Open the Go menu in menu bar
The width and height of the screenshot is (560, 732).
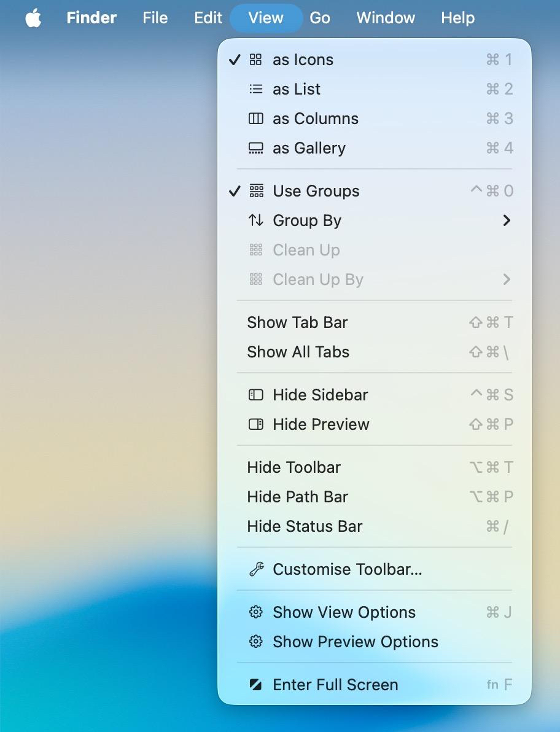tap(319, 18)
